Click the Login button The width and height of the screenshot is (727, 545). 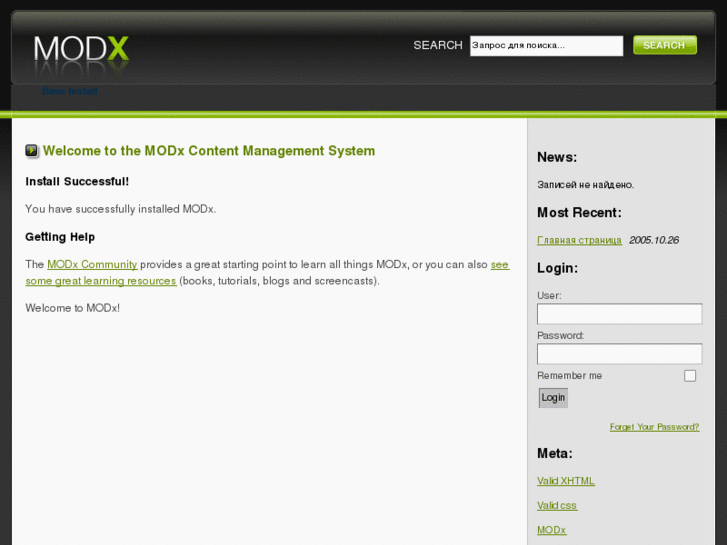tap(553, 398)
